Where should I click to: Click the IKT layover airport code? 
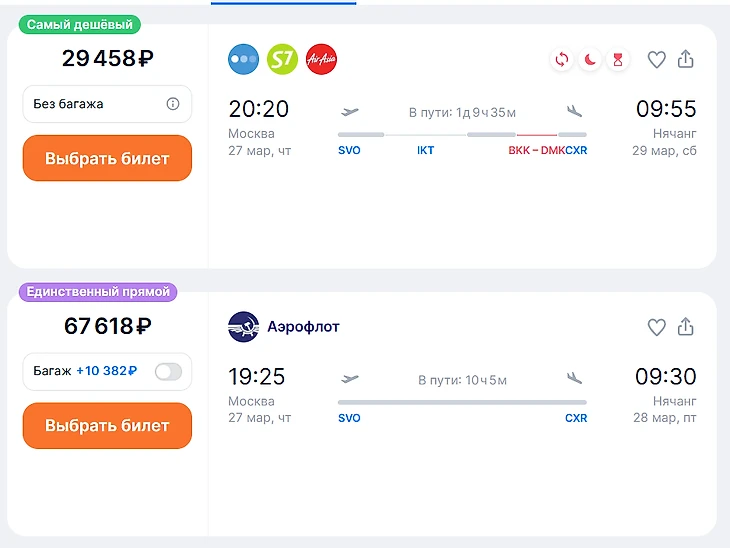426,151
